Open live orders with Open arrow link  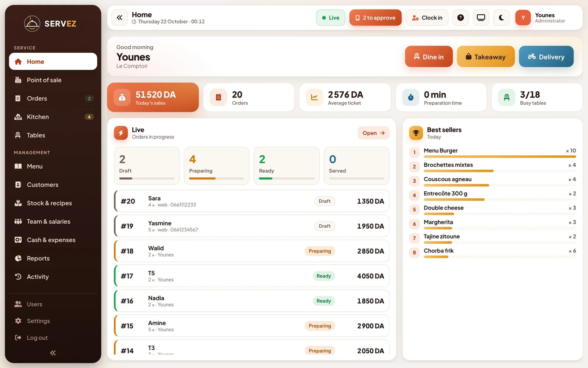373,133
